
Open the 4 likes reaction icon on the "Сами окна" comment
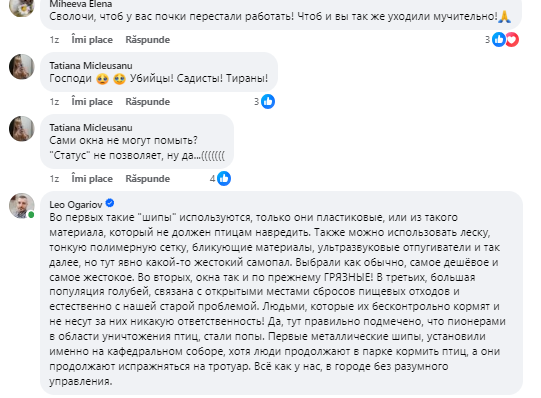tap(224, 179)
